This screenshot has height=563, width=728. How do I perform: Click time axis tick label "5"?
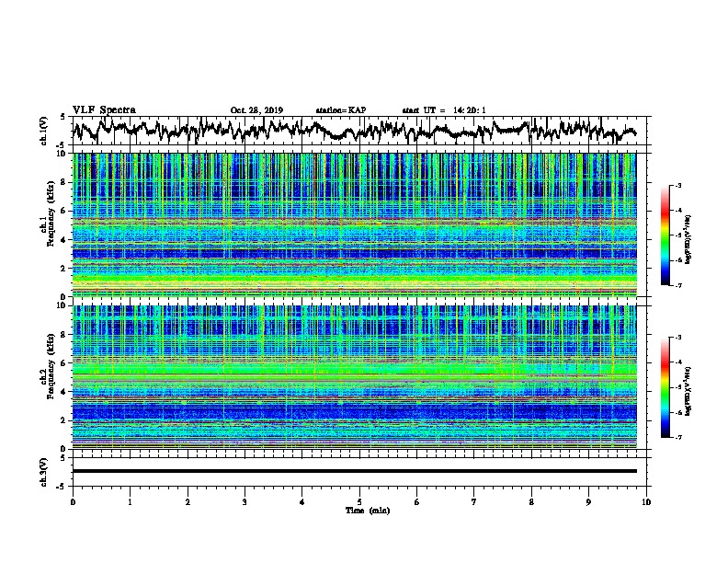[359, 502]
